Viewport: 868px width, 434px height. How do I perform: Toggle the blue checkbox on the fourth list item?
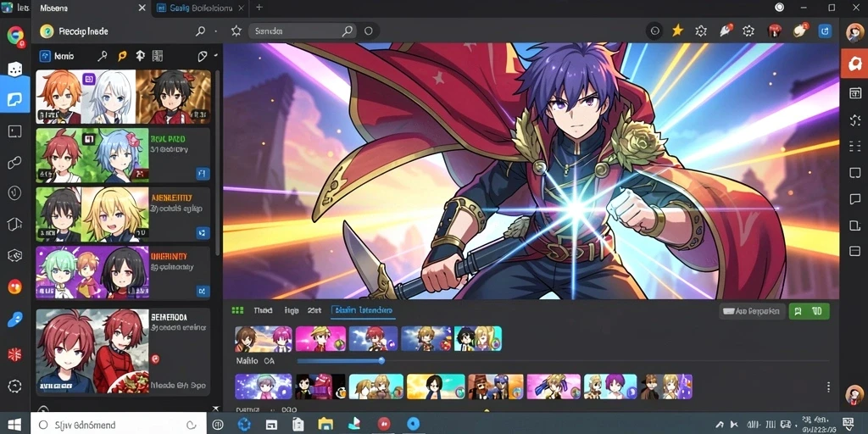coord(202,291)
